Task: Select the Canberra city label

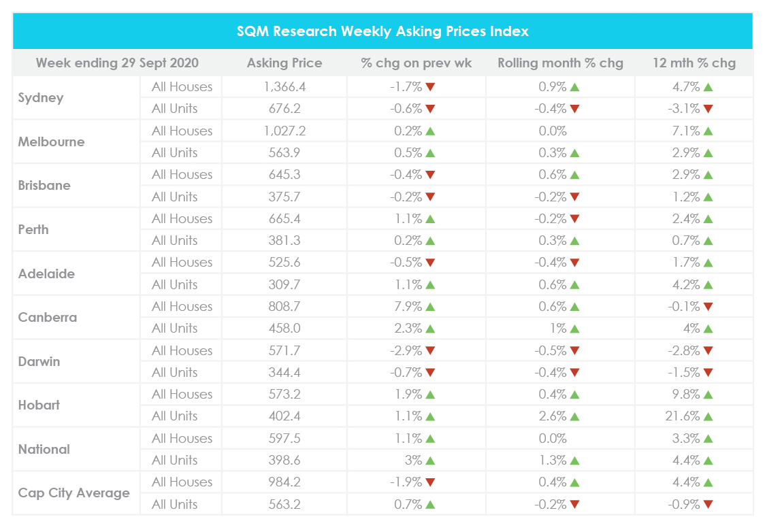Action: pyautogui.click(x=48, y=318)
